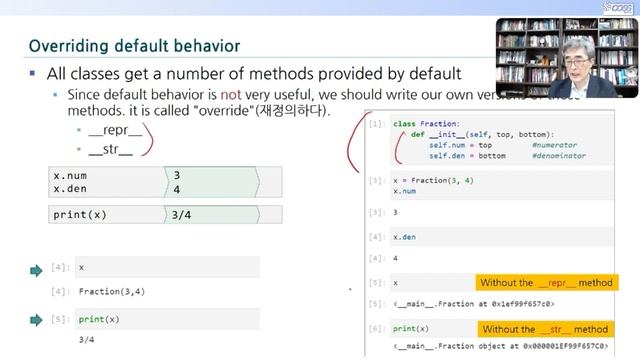Screen dimensions: 640x360
Task: Click output '<__main__.Fraction object at 0x000001EF99F657C0>'
Action: 501,346
